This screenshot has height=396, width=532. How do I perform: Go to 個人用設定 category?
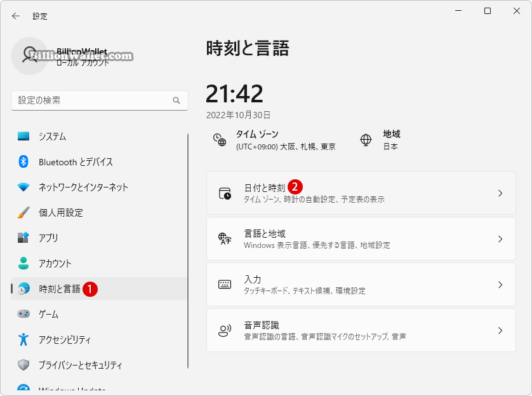(x=99, y=212)
